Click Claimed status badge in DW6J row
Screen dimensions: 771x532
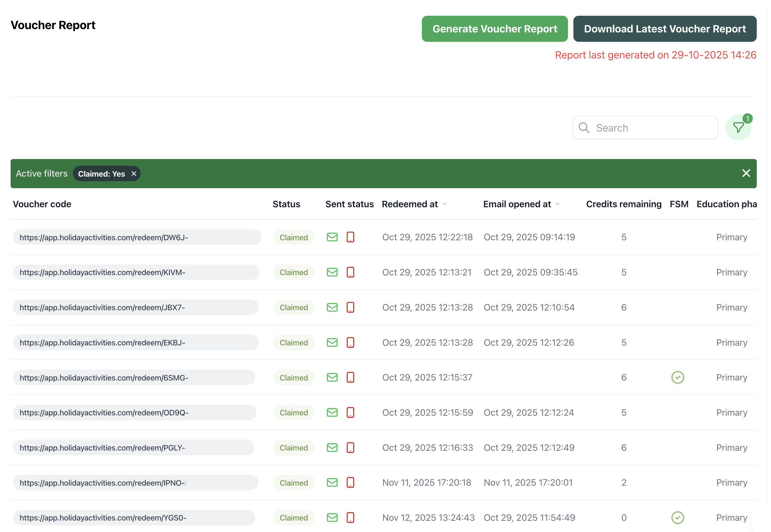(293, 237)
